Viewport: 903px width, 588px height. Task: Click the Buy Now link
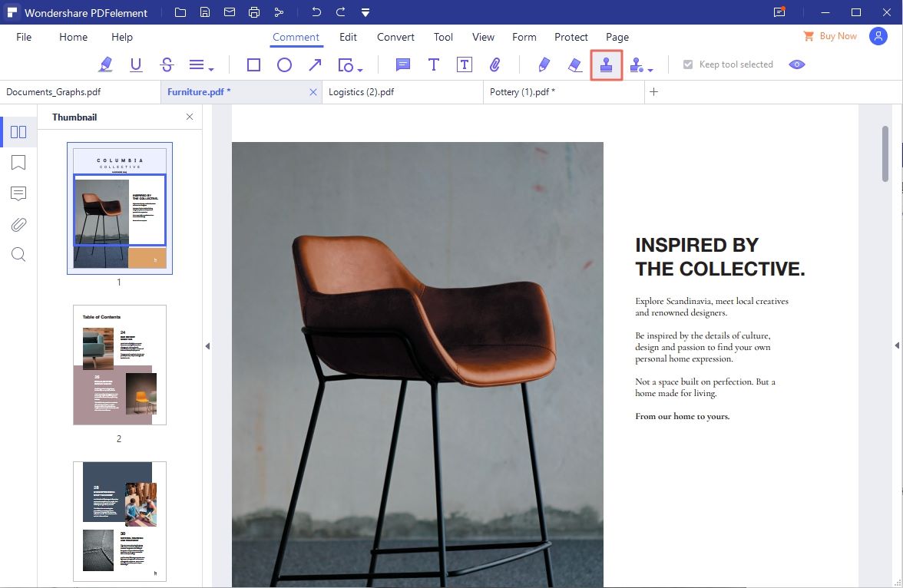point(838,35)
